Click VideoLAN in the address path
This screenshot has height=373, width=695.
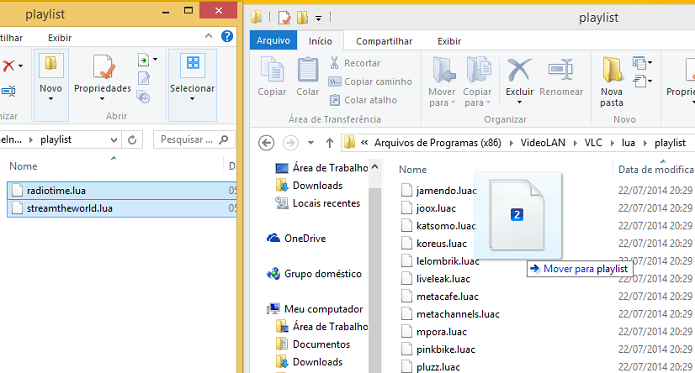543,143
